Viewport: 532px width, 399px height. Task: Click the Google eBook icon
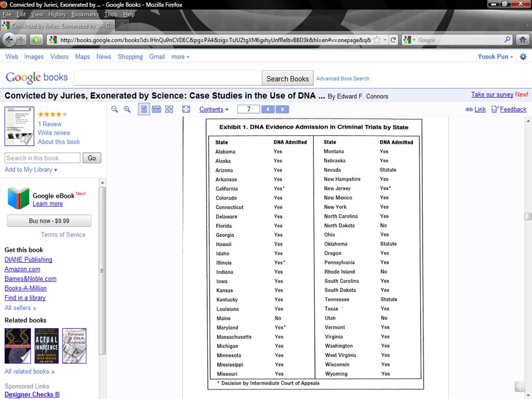tap(18, 198)
